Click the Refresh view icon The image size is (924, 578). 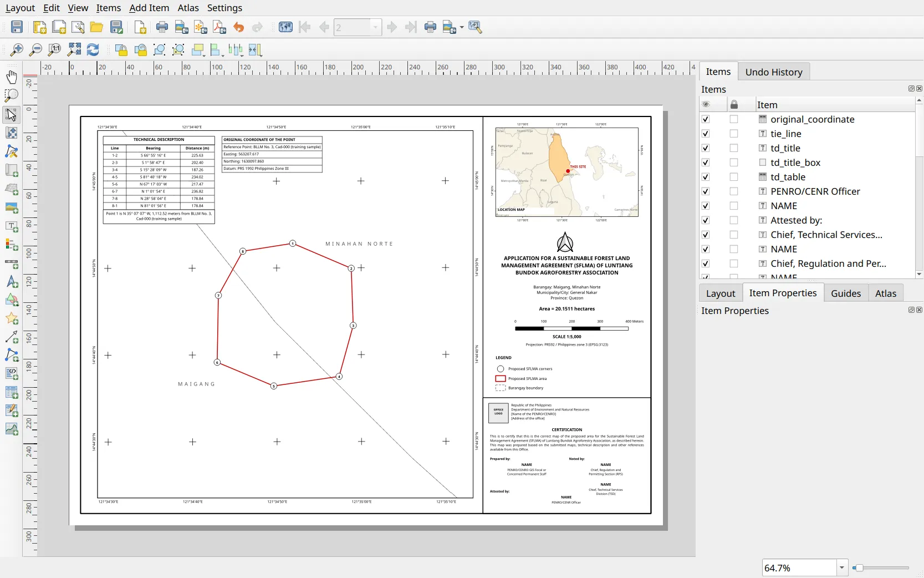pos(93,50)
